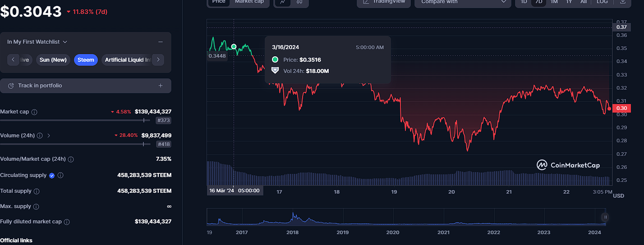The image size is (644, 245).
Task: Expand In My First Watchlist dropdown
Action: coord(37,42)
